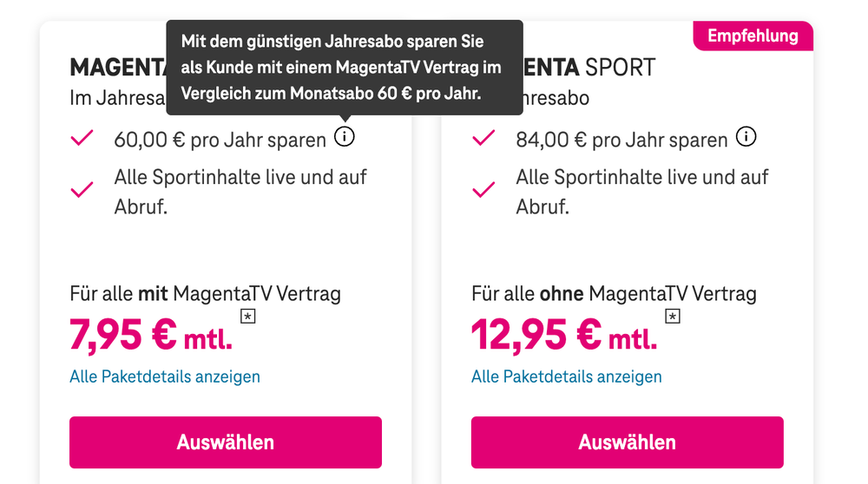The width and height of the screenshot is (868, 484).
Task: Click "Für alle mit MagentaTV Vertrag" text
Action: [205, 293]
